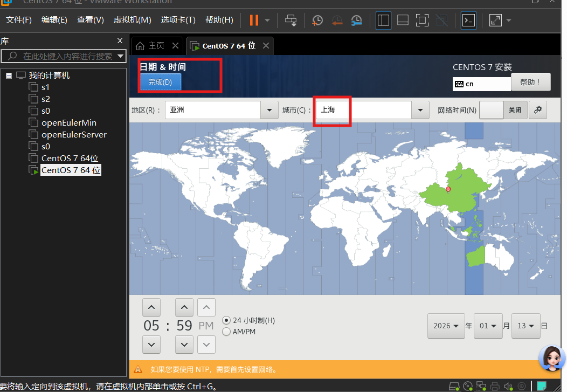Click the Unity mode icon
Viewport: 567px width, 392px height.
(x=441, y=20)
